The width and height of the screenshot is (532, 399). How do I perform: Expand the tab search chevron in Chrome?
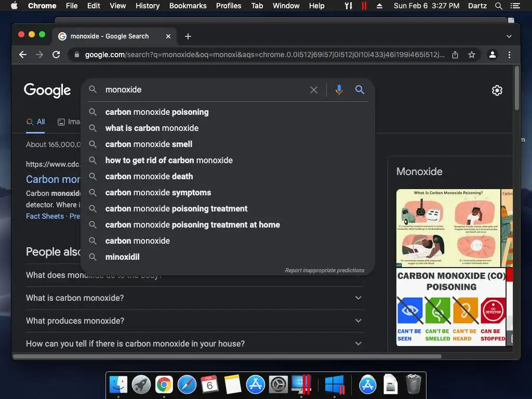(509, 36)
